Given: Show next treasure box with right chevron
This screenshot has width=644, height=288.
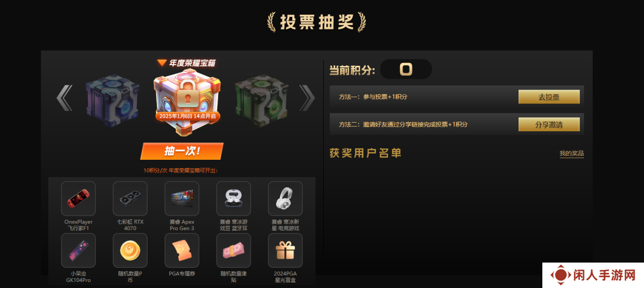Looking at the screenshot, I should pyautogui.click(x=307, y=98).
